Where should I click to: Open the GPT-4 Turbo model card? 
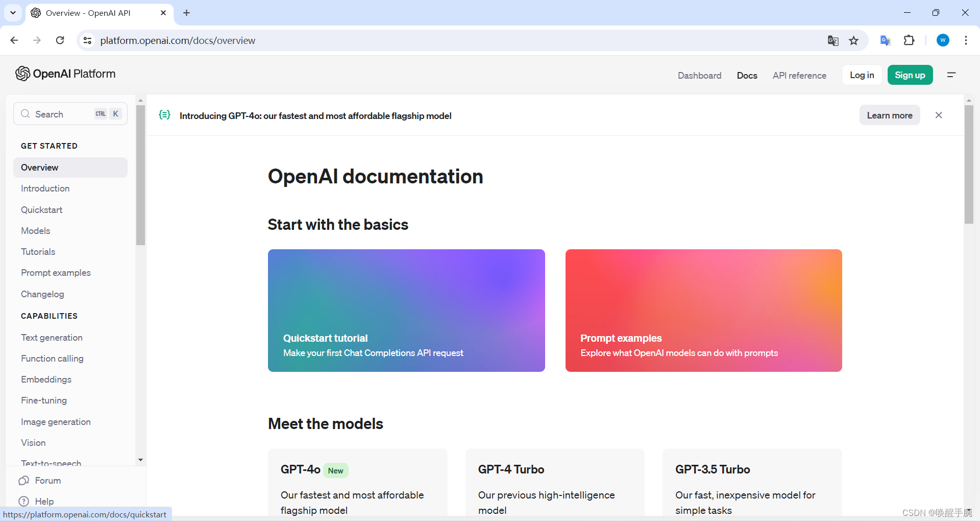point(555,483)
